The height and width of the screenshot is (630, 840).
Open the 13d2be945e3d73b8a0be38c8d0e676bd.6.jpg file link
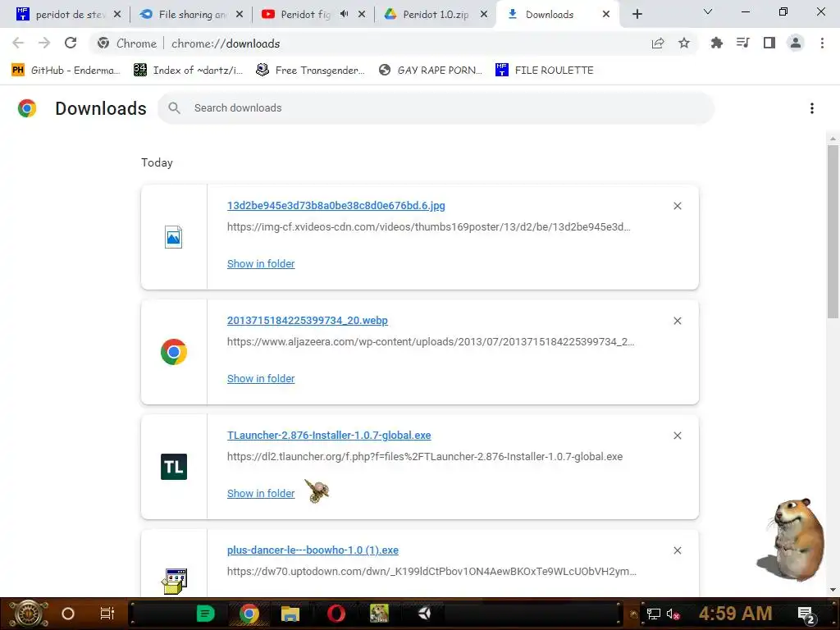point(336,206)
